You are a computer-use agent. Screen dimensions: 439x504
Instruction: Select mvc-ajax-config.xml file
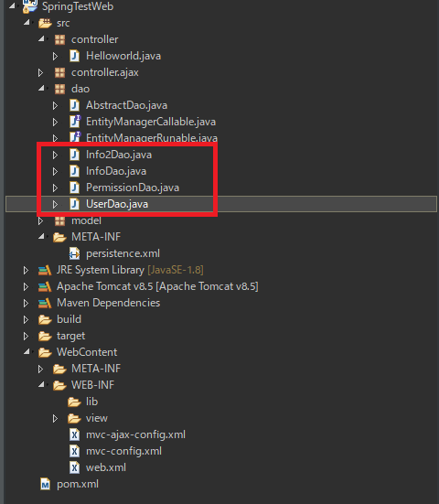pos(135,434)
